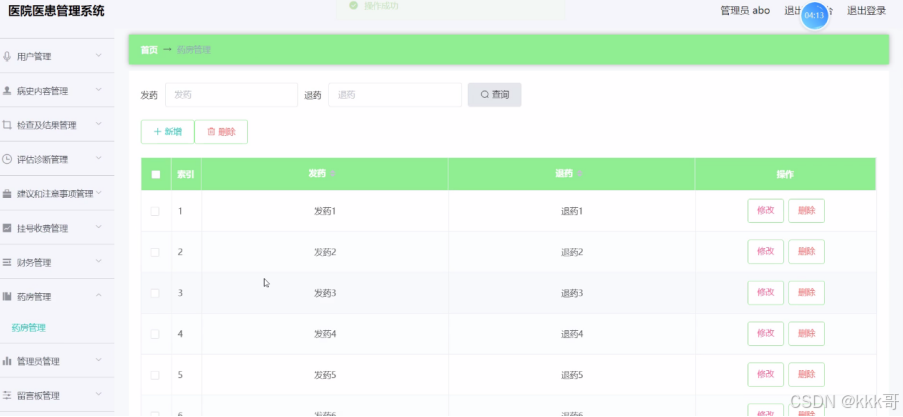Expand 检查及结果管理 using its chevron arrow
This screenshot has width=903, height=417.
(x=98, y=124)
